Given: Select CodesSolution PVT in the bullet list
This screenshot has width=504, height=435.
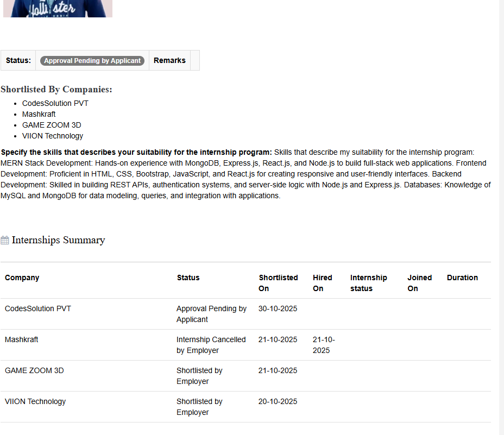Looking at the screenshot, I should click(55, 104).
